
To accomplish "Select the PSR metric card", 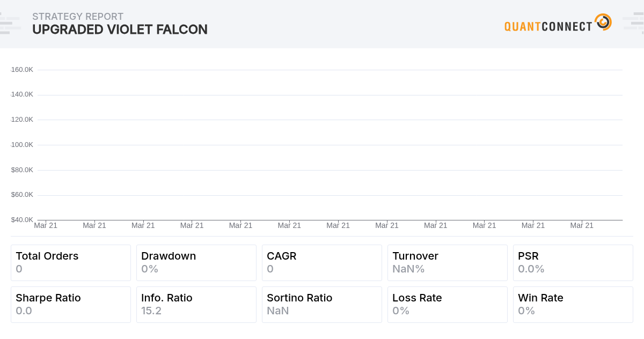I will (x=573, y=262).
